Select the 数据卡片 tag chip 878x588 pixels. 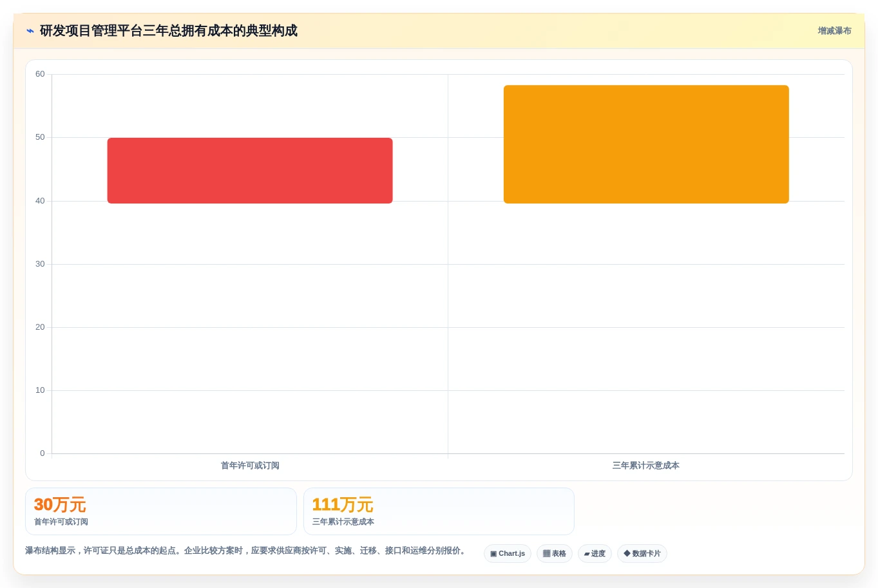pyautogui.click(x=642, y=554)
